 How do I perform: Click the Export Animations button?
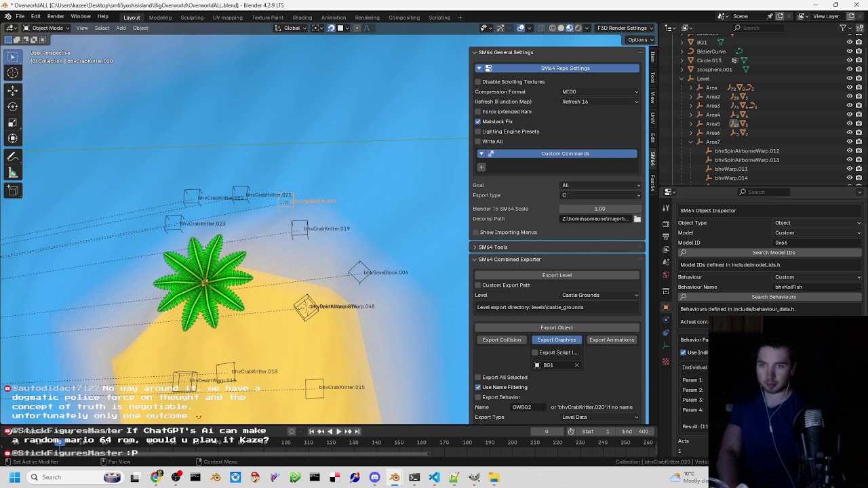(612, 340)
